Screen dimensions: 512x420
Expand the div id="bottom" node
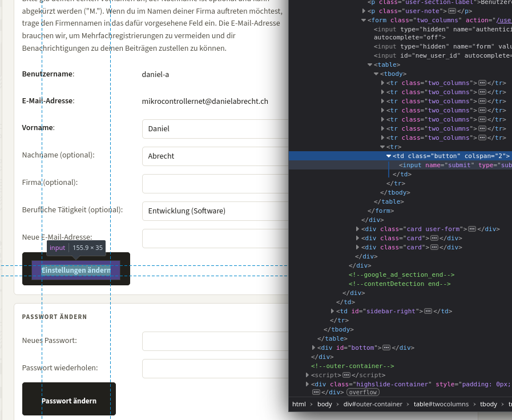click(313, 348)
